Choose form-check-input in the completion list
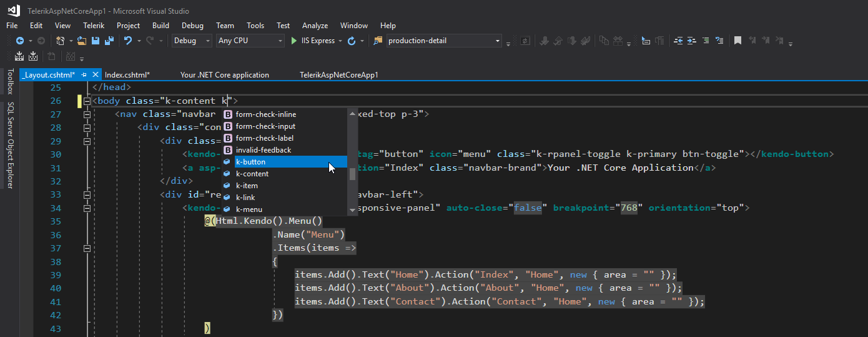The width and height of the screenshot is (868, 337). click(x=265, y=126)
